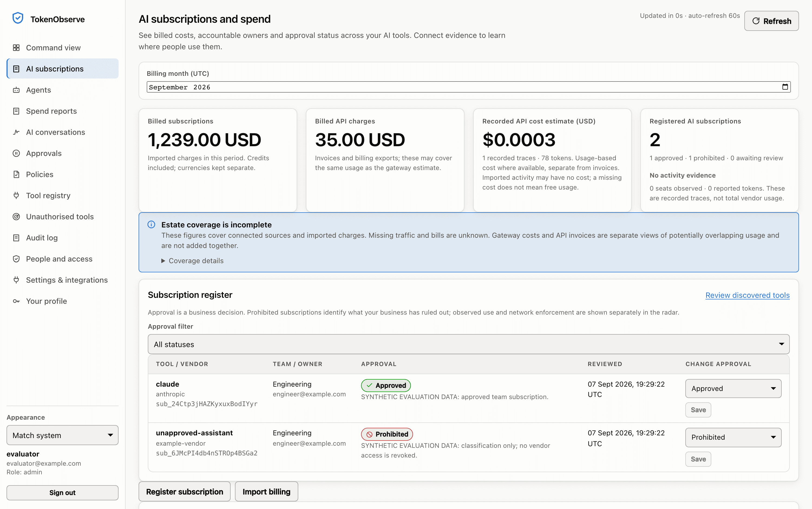Screen dimensions: 812x509
Task: Click the Audit log icon
Action: [16, 238]
